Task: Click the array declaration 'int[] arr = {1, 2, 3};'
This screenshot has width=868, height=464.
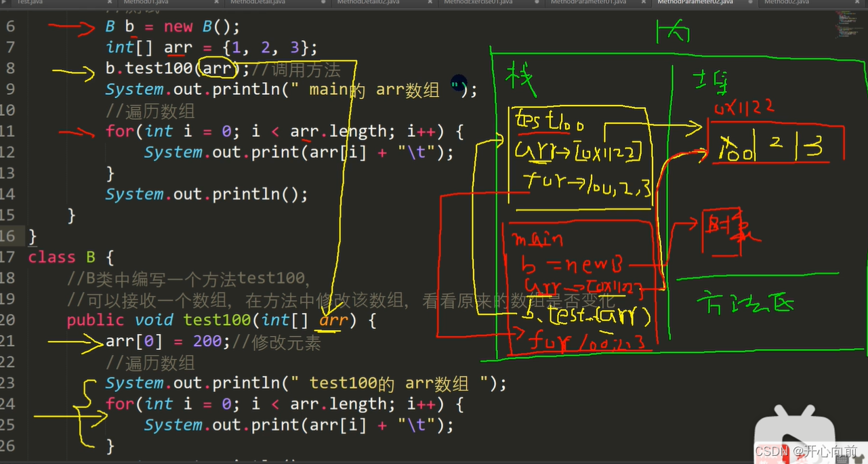Action: pyautogui.click(x=211, y=48)
